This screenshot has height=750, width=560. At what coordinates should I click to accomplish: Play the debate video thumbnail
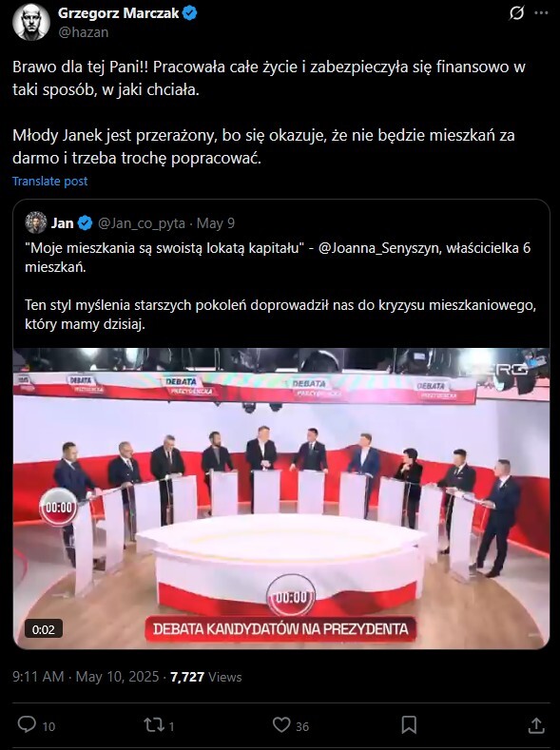[281, 498]
